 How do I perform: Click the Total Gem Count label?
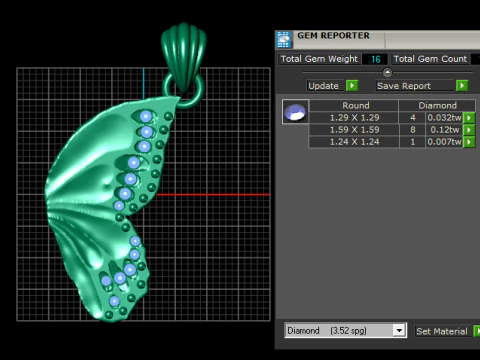tap(430, 59)
